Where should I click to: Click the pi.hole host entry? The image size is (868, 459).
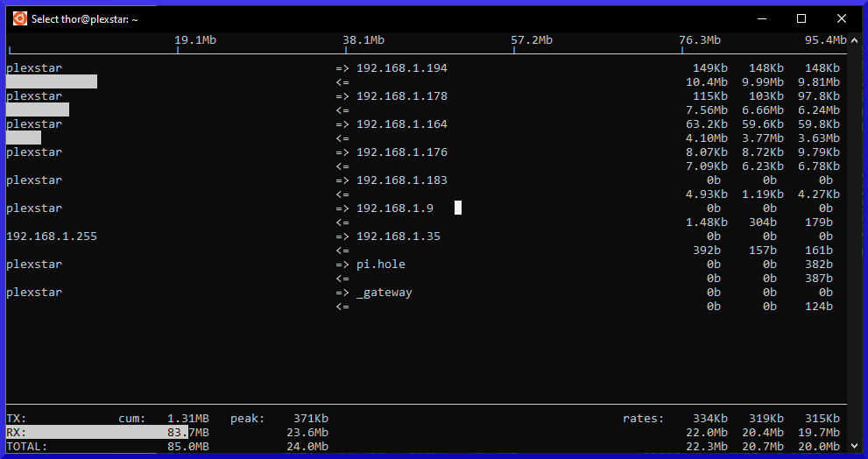point(380,265)
